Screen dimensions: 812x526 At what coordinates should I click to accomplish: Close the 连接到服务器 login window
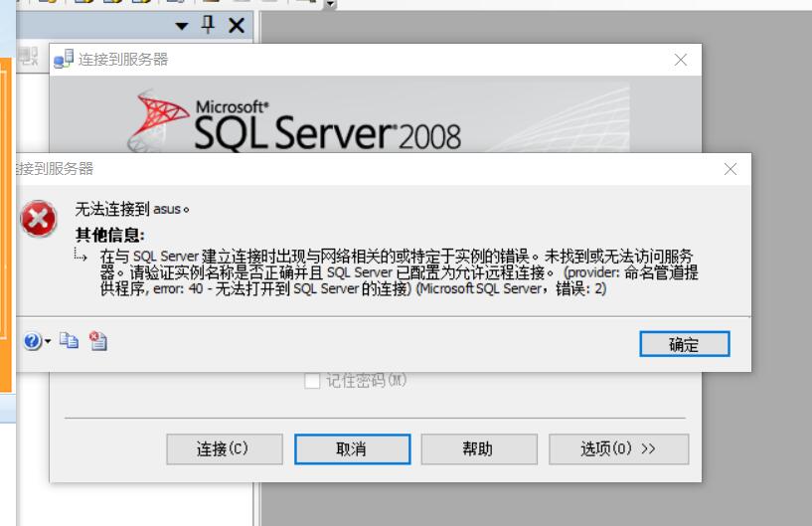click(x=681, y=60)
